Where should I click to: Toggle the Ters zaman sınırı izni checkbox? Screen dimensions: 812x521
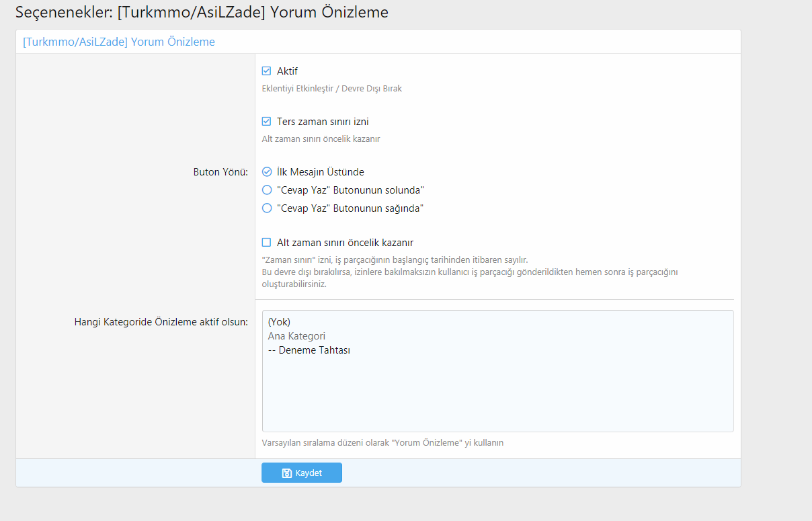266,122
